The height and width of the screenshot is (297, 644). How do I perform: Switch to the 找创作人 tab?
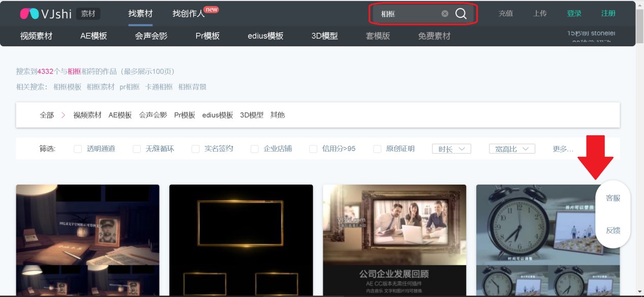(x=188, y=14)
